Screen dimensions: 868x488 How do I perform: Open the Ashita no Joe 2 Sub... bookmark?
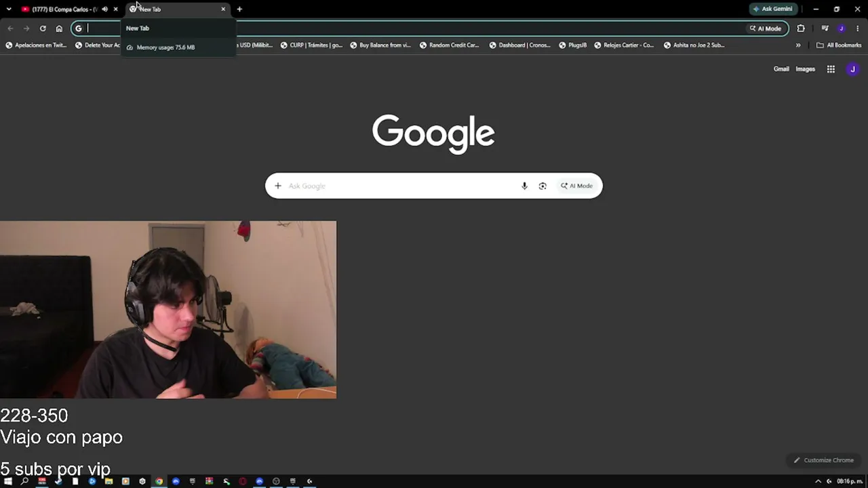point(694,45)
